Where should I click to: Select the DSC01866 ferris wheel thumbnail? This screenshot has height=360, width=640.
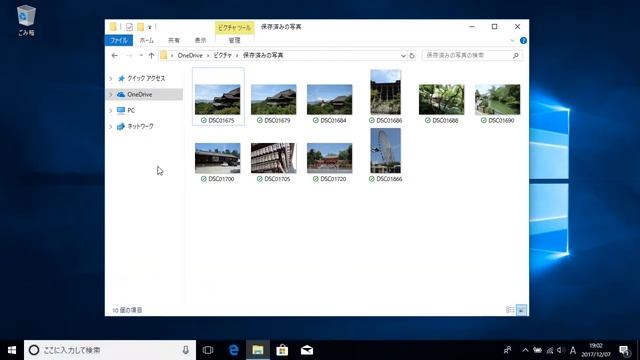(385, 151)
